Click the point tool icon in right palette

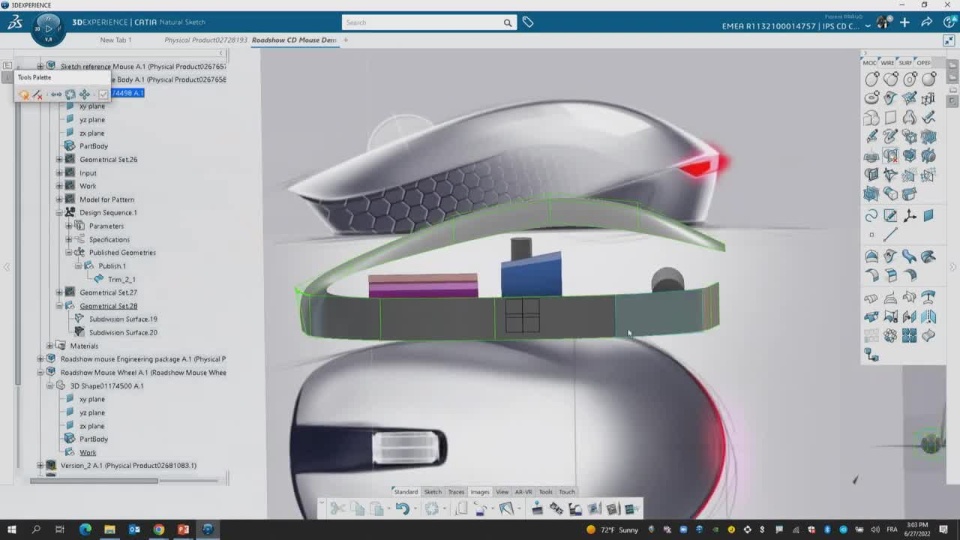click(x=872, y=234)
